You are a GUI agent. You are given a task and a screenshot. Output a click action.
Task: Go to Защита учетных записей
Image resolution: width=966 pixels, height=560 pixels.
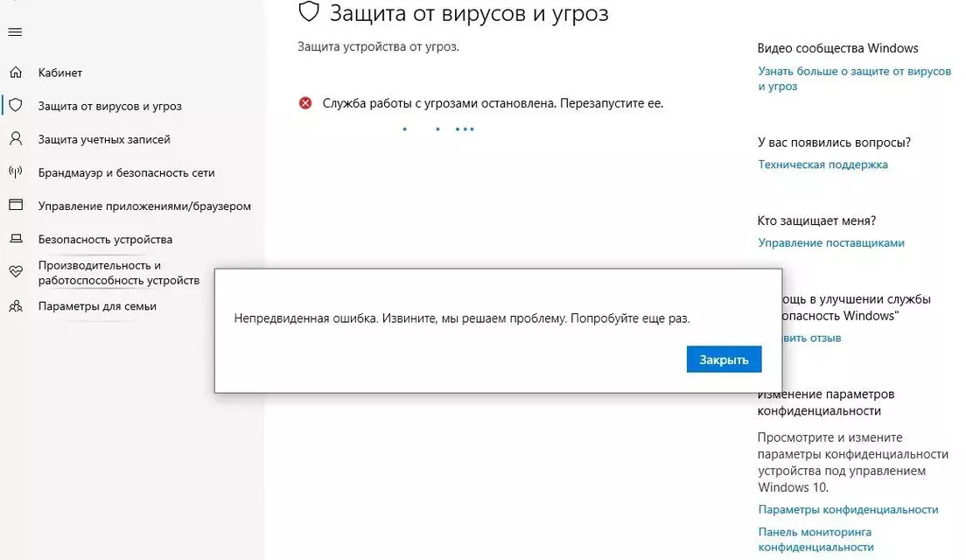tap(104, 139)
